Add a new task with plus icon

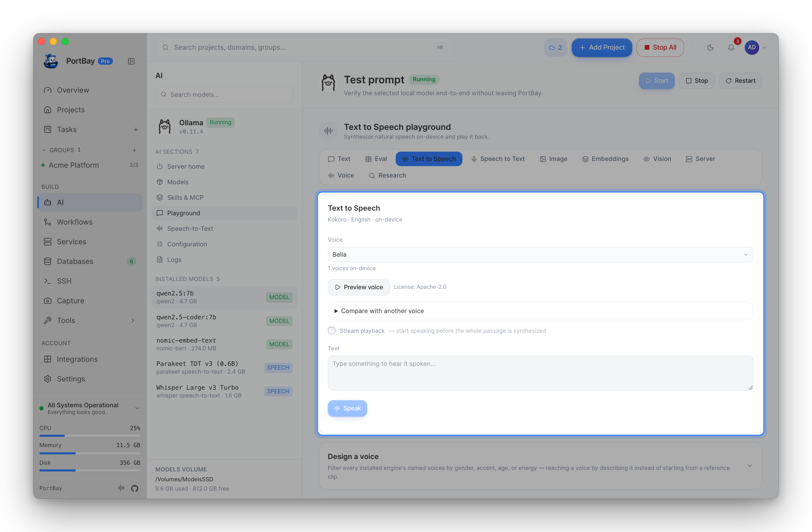[x=136, y=130]
